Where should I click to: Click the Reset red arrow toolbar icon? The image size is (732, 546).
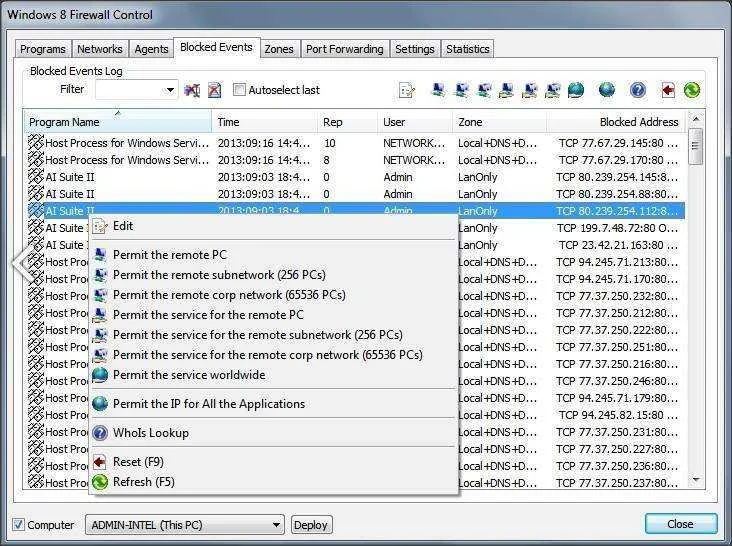[668, 90]
